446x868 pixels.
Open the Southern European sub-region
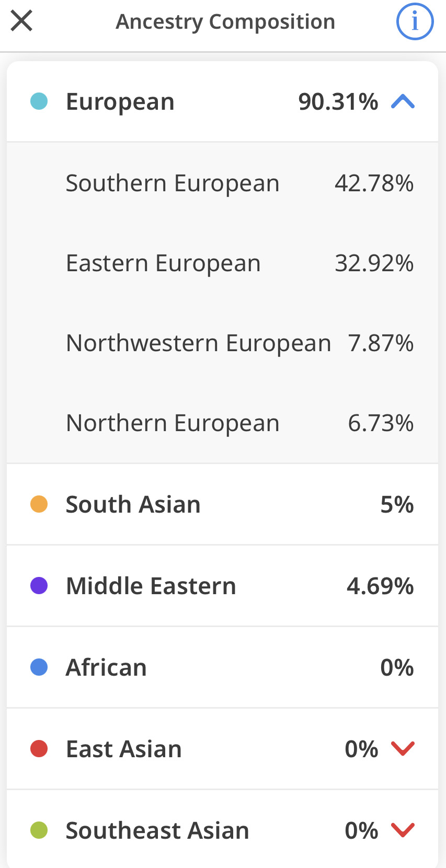coord(222,183)
